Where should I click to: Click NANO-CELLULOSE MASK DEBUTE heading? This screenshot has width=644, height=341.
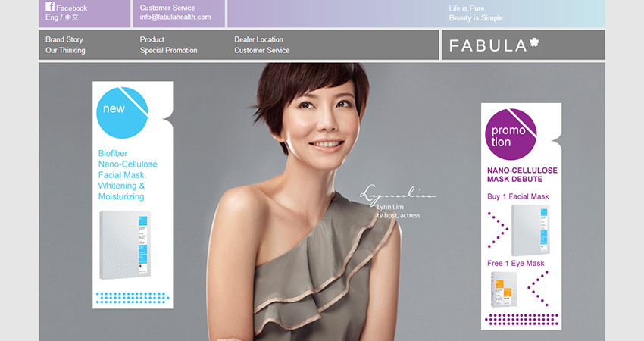tap(522, 174)
